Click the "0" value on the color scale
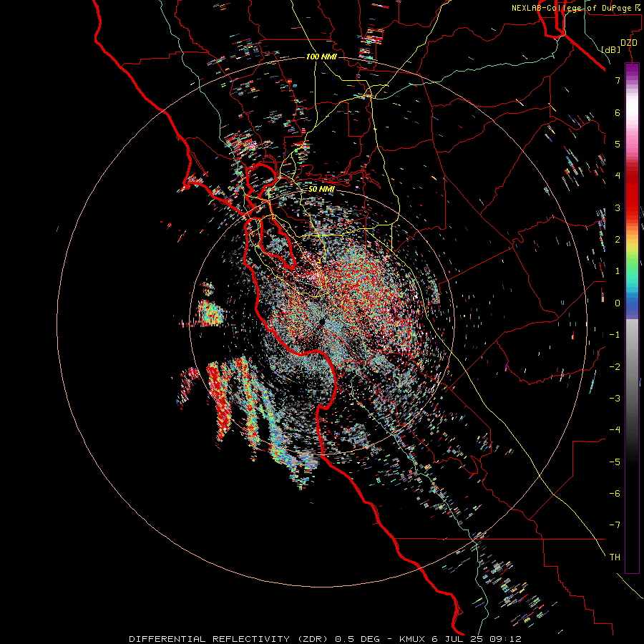644x644 pixels. 618,303
